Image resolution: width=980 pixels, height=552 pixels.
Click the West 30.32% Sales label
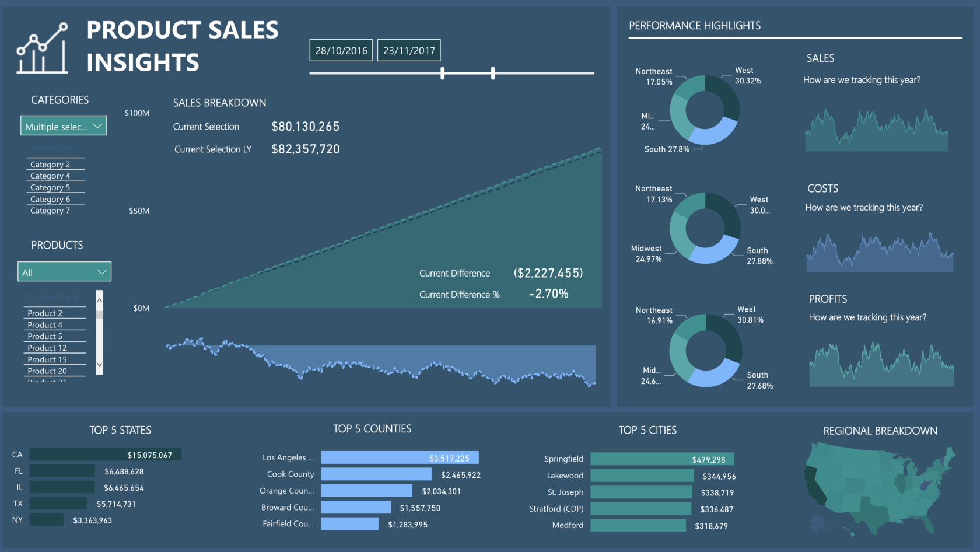coord(748,75)
